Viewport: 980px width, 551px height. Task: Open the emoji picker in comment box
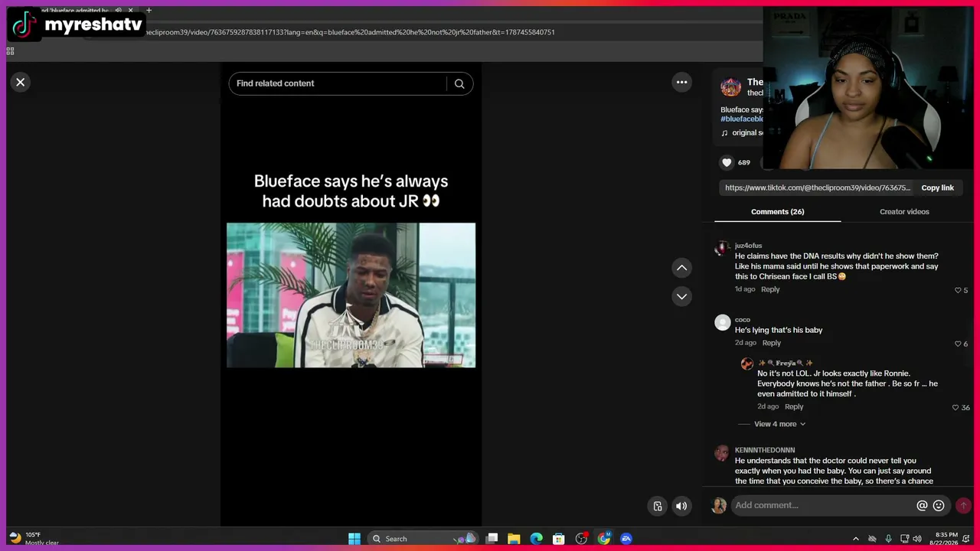pyautogui.click(x=939, y=506)
